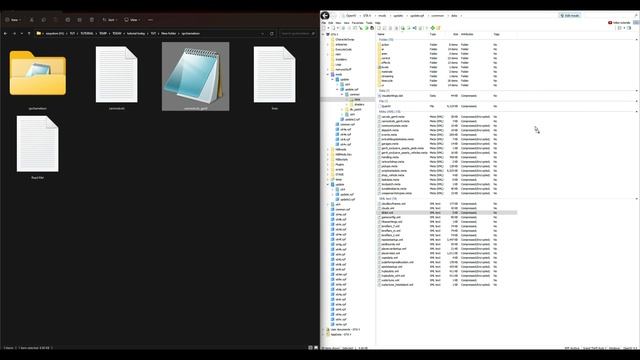Viewport: 640px width, 360px height.
Task: Open the Sort dropdown in File Explorer
Action: point(109,20)
